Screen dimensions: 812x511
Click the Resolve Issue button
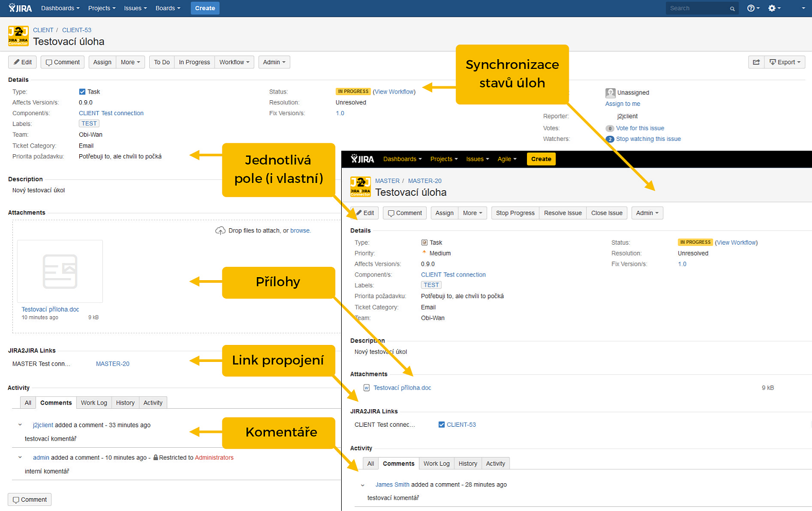(562, 213)
